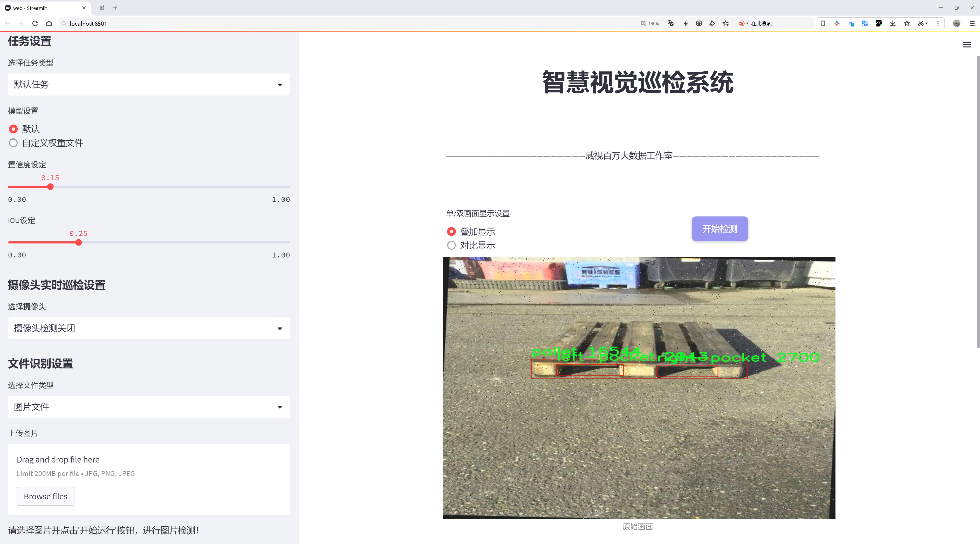Open the 摄像头检测关闭 camera dropdown
The image size is (980, 544).
tap(149, 328)
